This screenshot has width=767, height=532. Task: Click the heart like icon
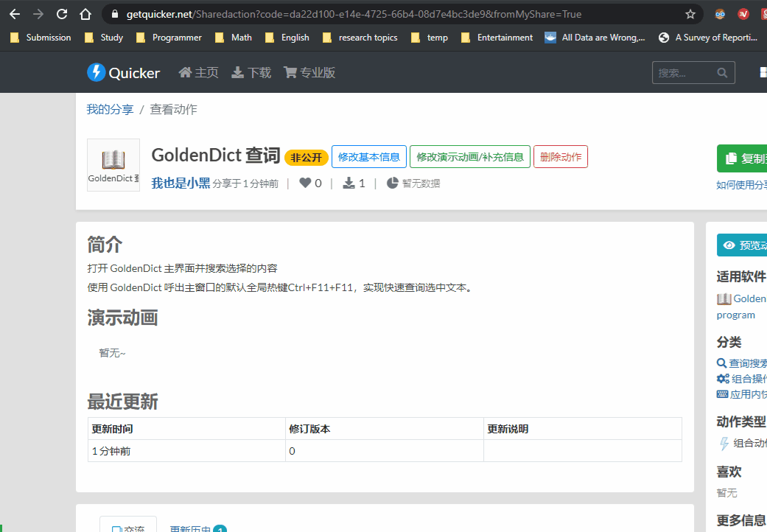304,183
